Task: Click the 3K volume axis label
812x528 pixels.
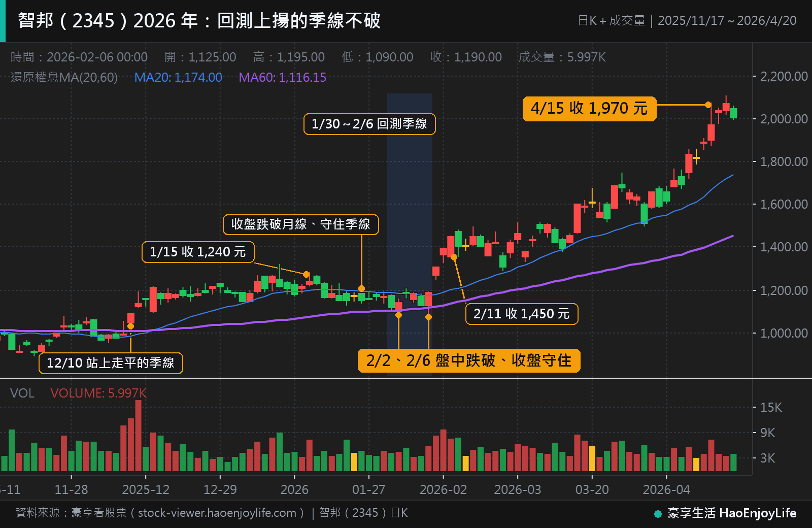Action: 767,458
